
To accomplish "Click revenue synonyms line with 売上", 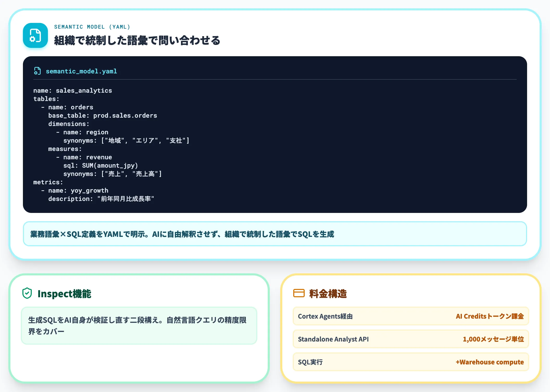I will click(x=113, y=174).
